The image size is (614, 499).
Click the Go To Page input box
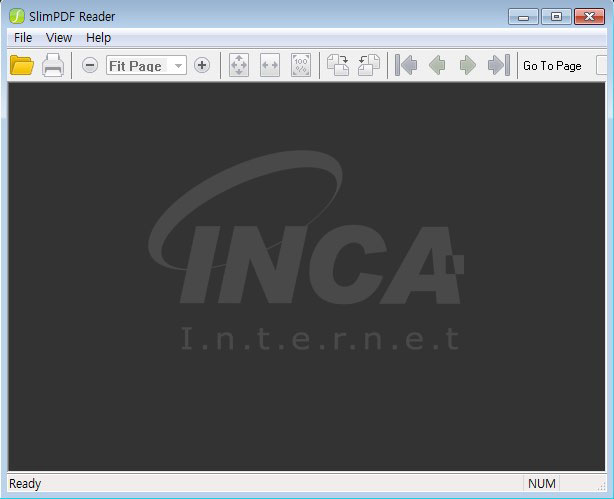click(602, 65)
